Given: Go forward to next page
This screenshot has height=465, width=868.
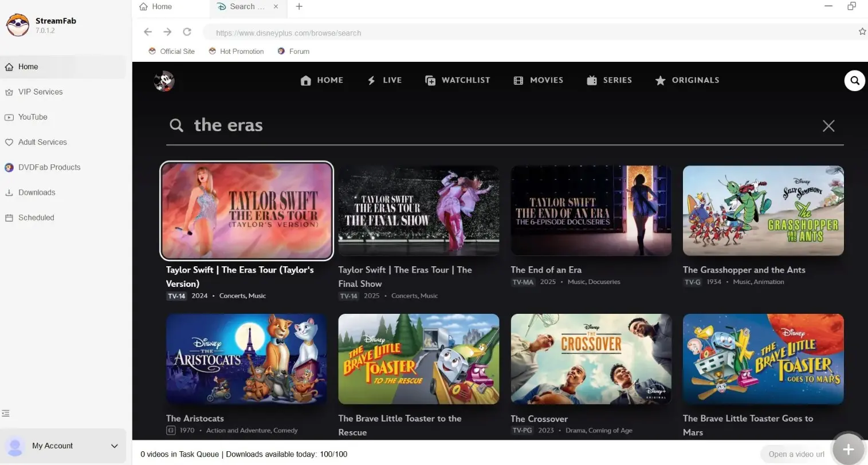Looking at the screenshot, I should [167, 32].
